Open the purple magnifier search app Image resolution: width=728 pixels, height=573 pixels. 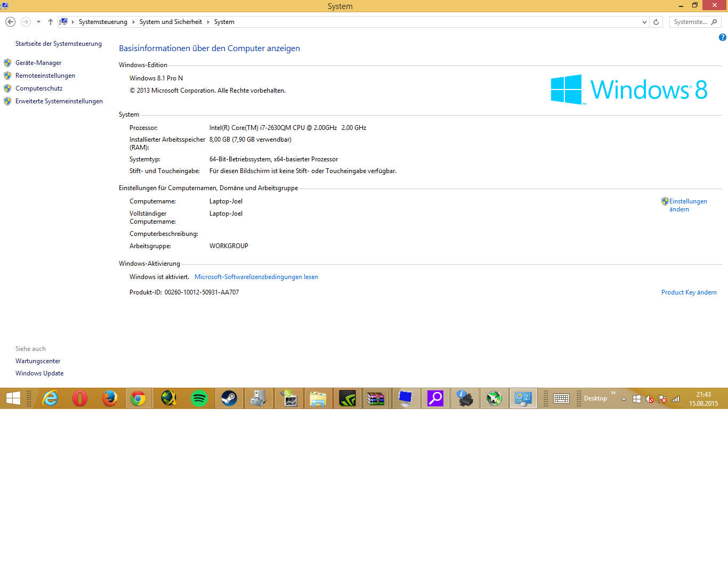coord(435,398)
